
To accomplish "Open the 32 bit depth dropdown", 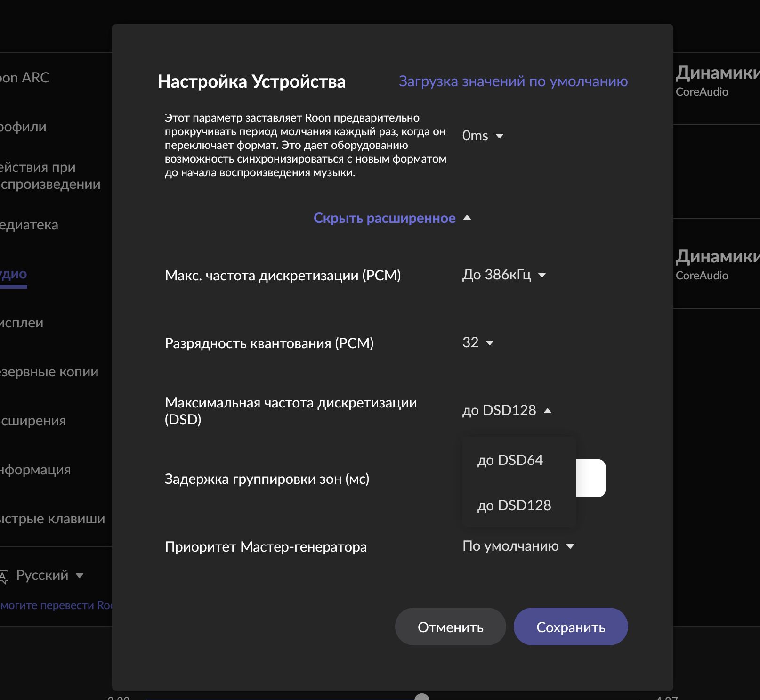I will click(x=477, y=343).
